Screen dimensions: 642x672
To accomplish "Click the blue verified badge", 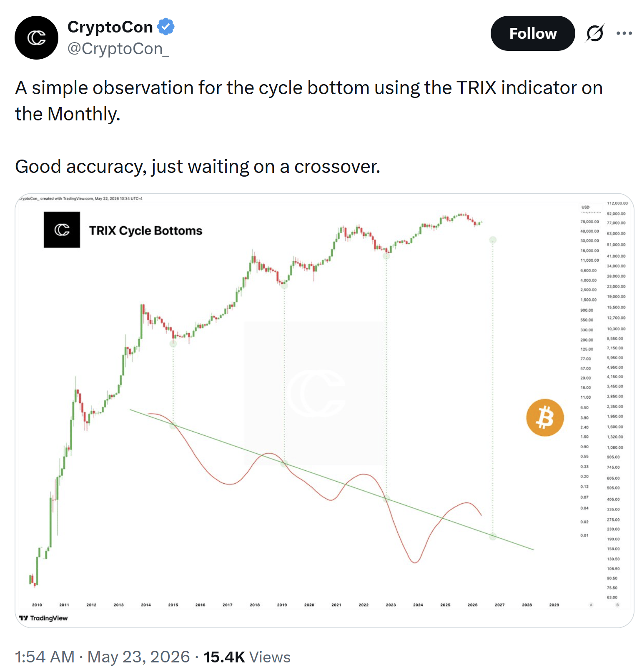I will click(x=166, y=27).
